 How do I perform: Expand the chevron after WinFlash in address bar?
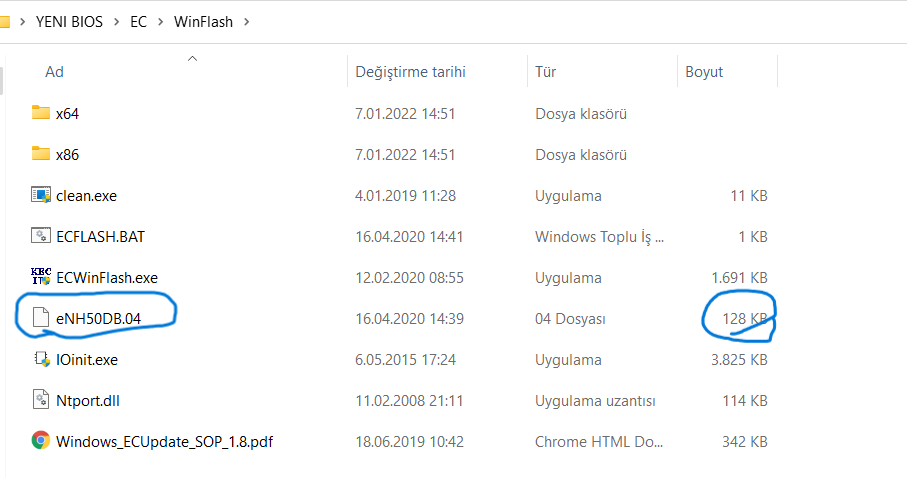click(247, 22)
